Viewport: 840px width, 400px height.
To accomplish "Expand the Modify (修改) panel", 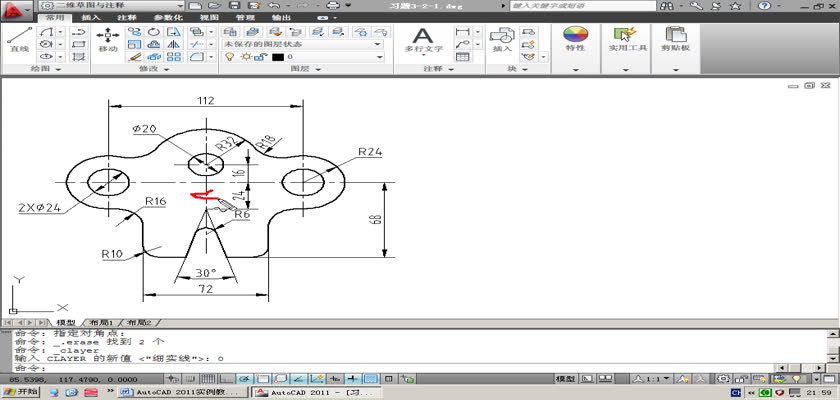I will click(154, 69).
